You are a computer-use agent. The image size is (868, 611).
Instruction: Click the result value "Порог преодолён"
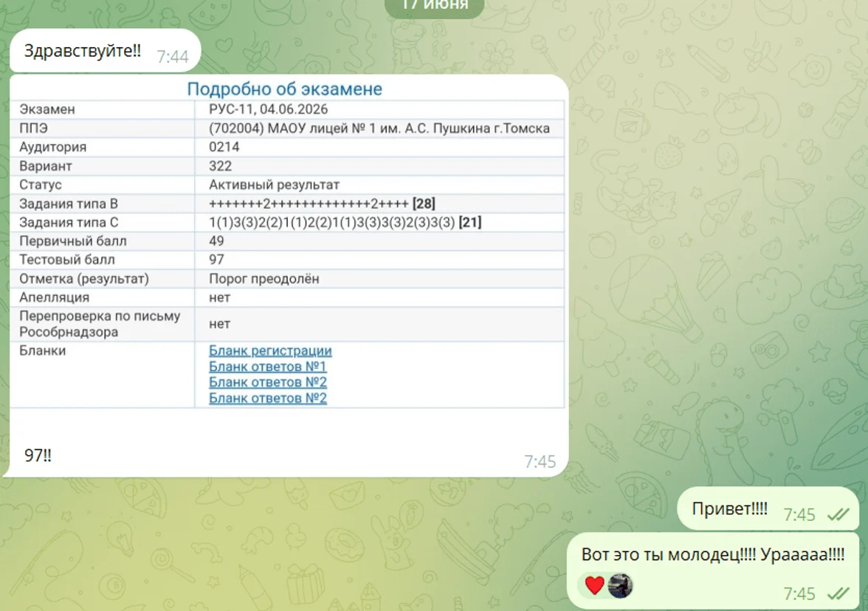tap(264, 279)
